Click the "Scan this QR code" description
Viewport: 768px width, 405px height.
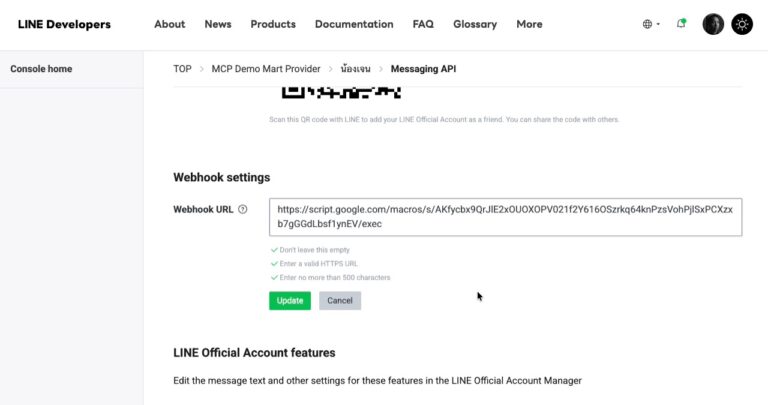[x=444, y=119]
